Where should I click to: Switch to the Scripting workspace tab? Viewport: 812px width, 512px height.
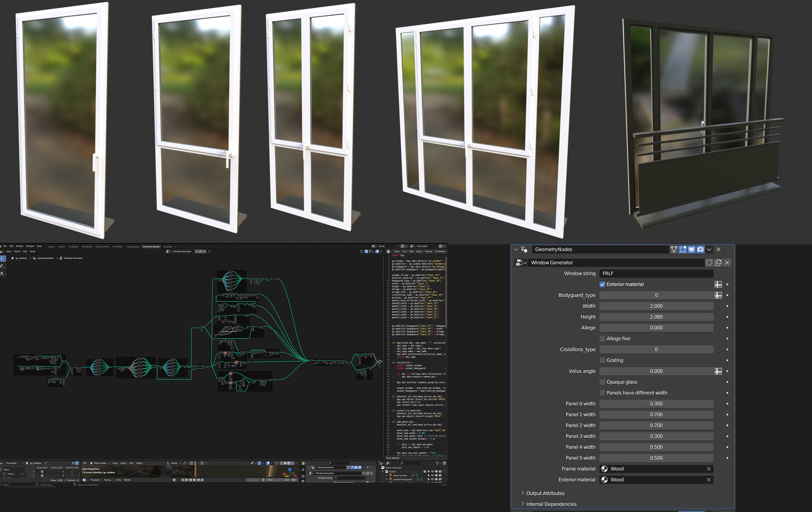pos(167,247)
